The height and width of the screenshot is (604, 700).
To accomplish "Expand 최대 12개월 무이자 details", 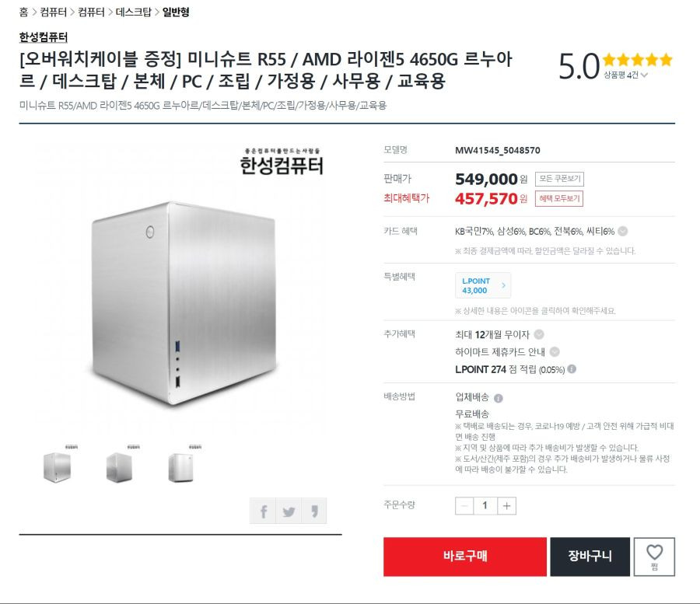I will [539, 334].
